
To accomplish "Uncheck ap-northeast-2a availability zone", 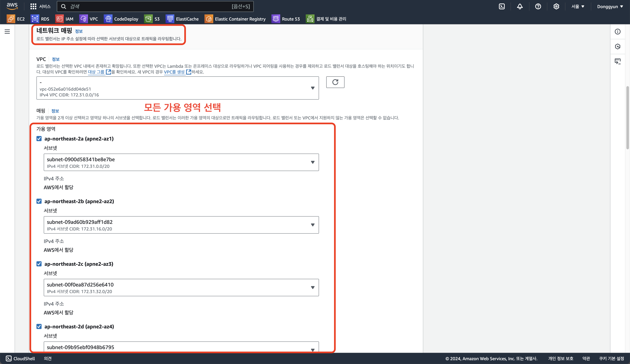I will pos(39,139).
